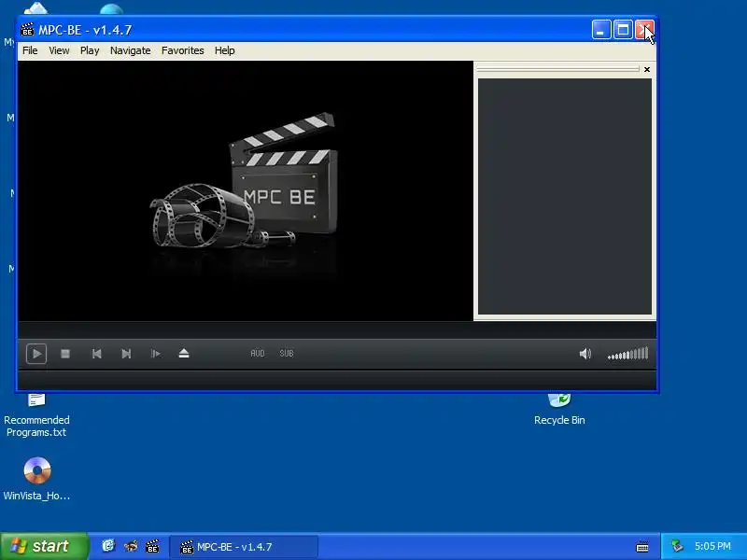
Task: Click the status bar below the controls
Action: point(337,381)
